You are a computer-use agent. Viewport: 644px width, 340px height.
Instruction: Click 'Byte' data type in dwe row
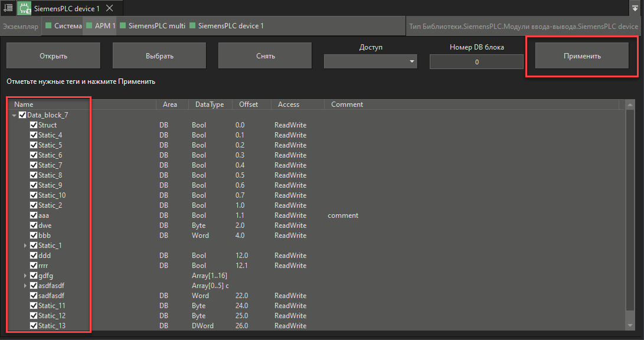199,225
